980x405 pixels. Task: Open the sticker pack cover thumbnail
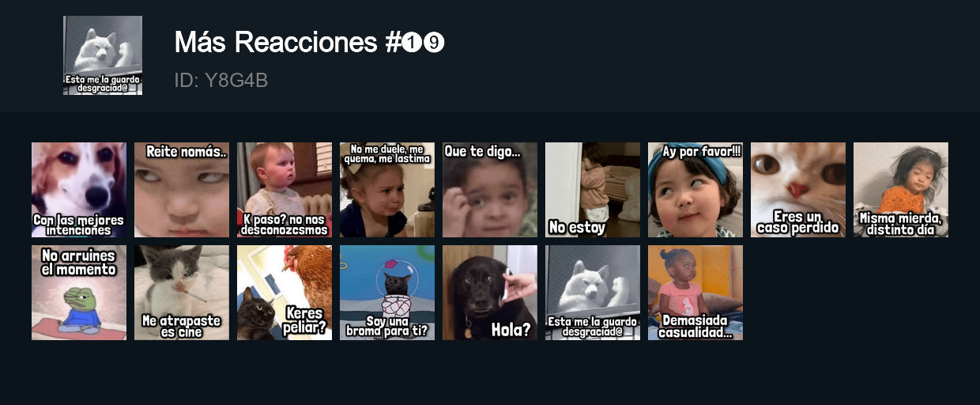click(x=103, y=55)
